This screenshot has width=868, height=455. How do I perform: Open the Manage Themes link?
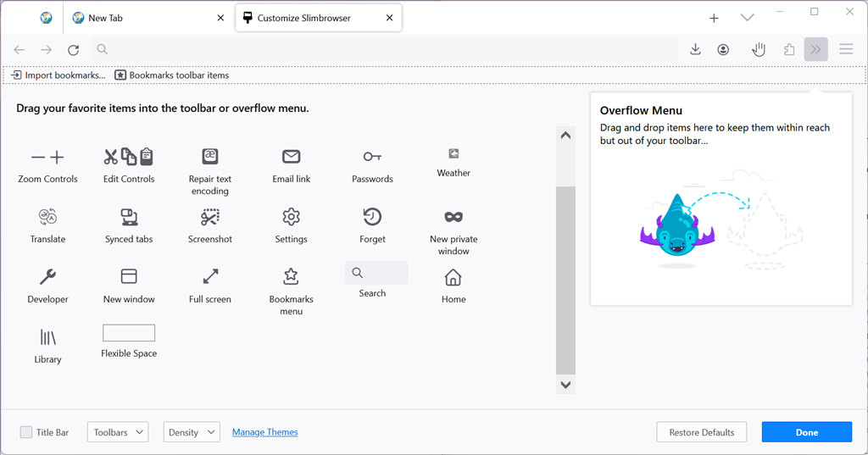click(264, 432)
